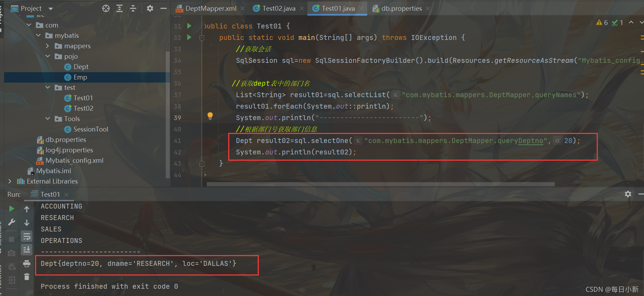Click the Collapse All icon in Project panel
The image size is (644, 296).
133,8
